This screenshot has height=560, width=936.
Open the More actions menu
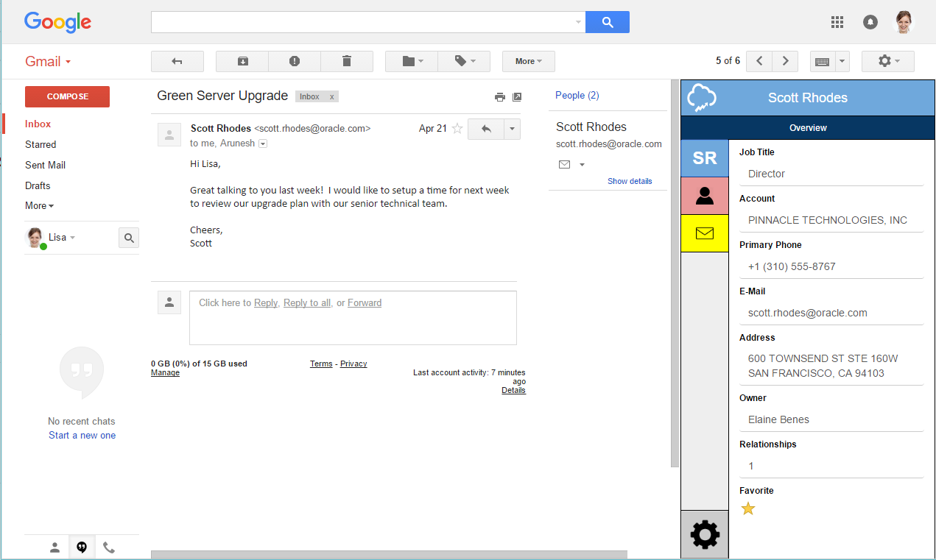pos(529,61)
